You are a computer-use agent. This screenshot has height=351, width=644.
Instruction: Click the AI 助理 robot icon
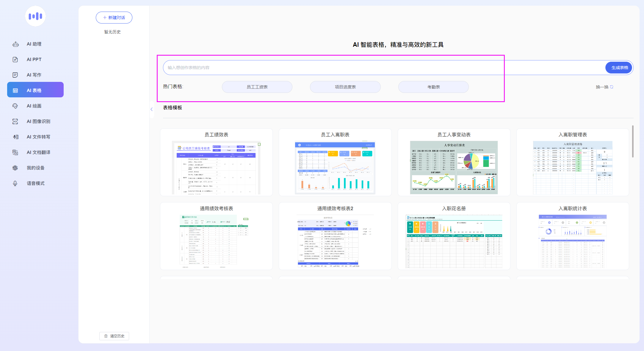(x=15, y=44)
